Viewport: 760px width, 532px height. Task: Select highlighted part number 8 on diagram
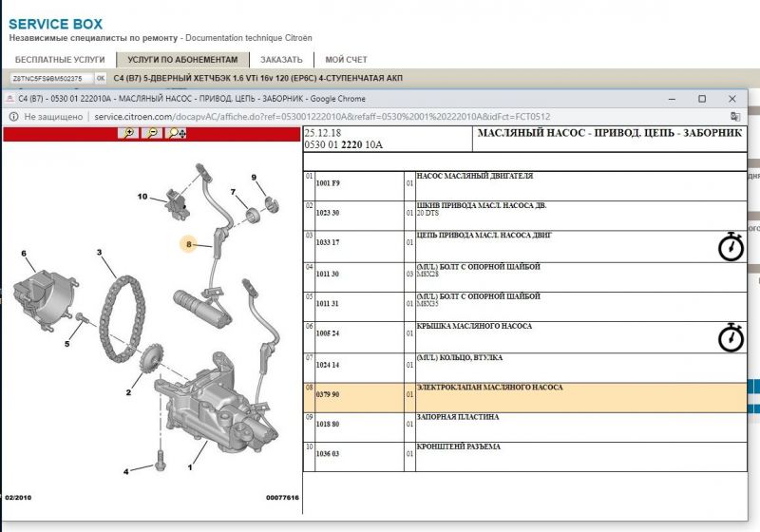click(x=189, y=244)
